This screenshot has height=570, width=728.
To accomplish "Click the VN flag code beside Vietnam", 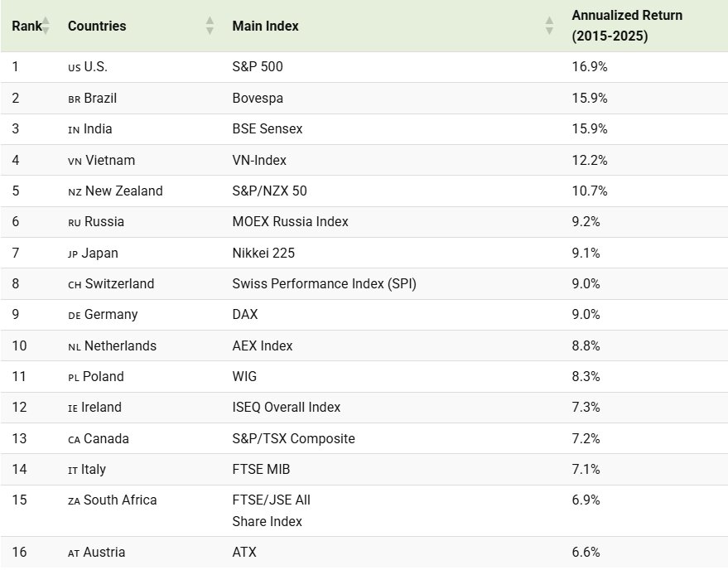I will [75, 161].
